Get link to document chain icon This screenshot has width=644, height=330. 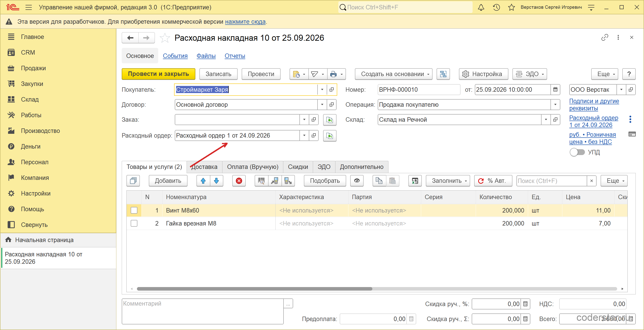coord(604,38)
